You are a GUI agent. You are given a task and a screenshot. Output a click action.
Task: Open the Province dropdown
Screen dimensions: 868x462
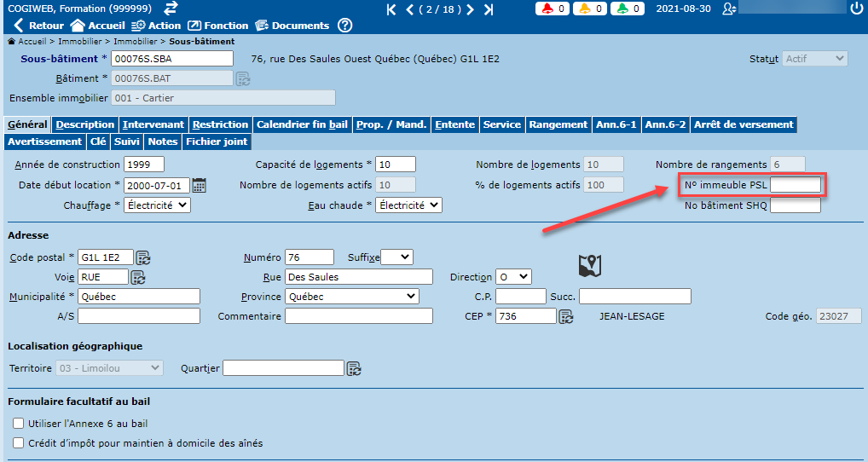point(351,297)
